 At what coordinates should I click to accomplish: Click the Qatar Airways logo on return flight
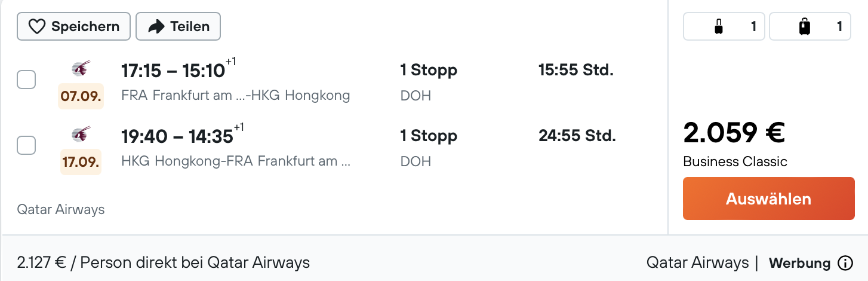81,135
